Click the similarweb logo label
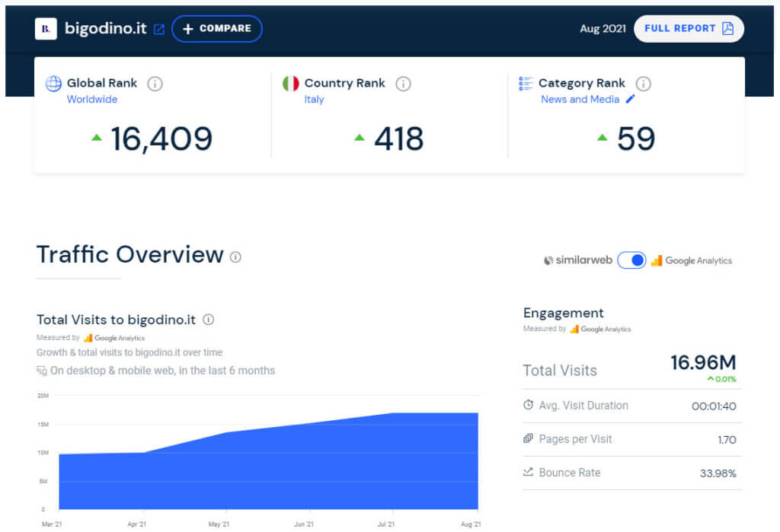Viewport: 780px width, 532px height. click(x=577, y=260)
